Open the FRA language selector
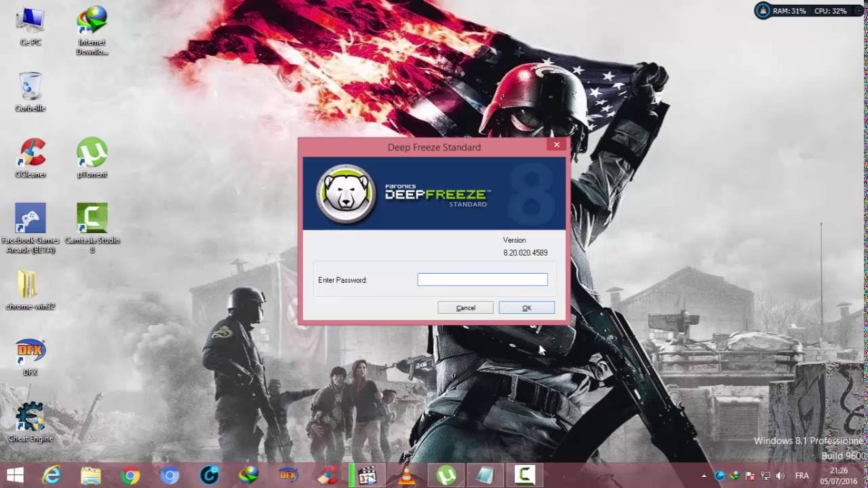This screenshot has height=488, width=868. 802,474
